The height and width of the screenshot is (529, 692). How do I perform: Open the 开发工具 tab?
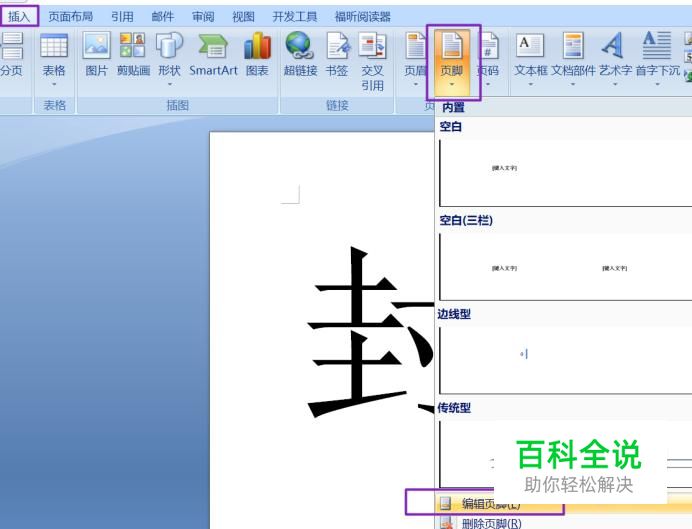(295, 17)
